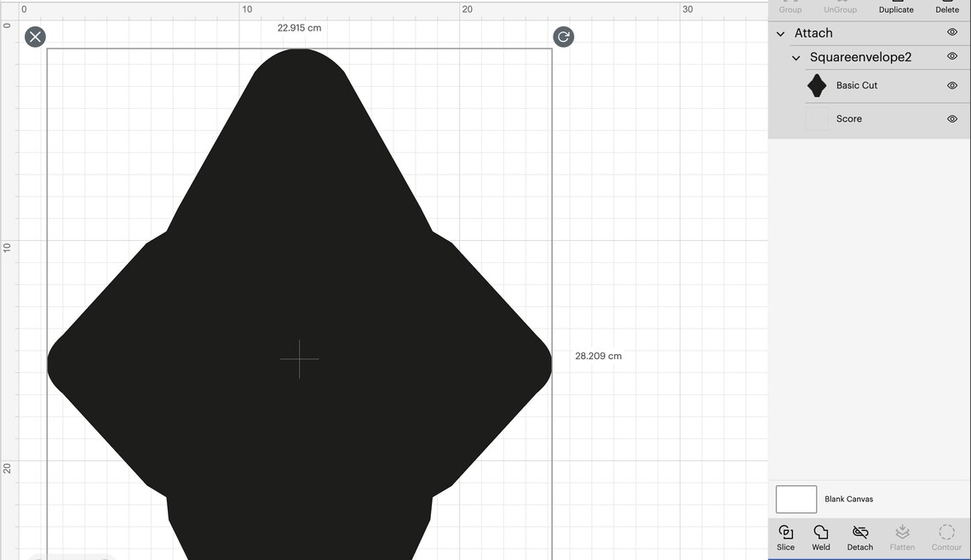Click the rotate handle on the envelope shape

pos(563,37)
